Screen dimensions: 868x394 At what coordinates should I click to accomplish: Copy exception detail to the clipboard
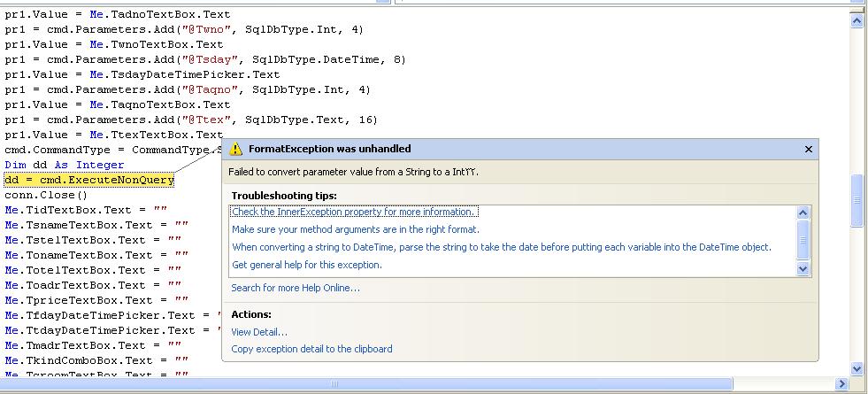(x=311, y=349)
